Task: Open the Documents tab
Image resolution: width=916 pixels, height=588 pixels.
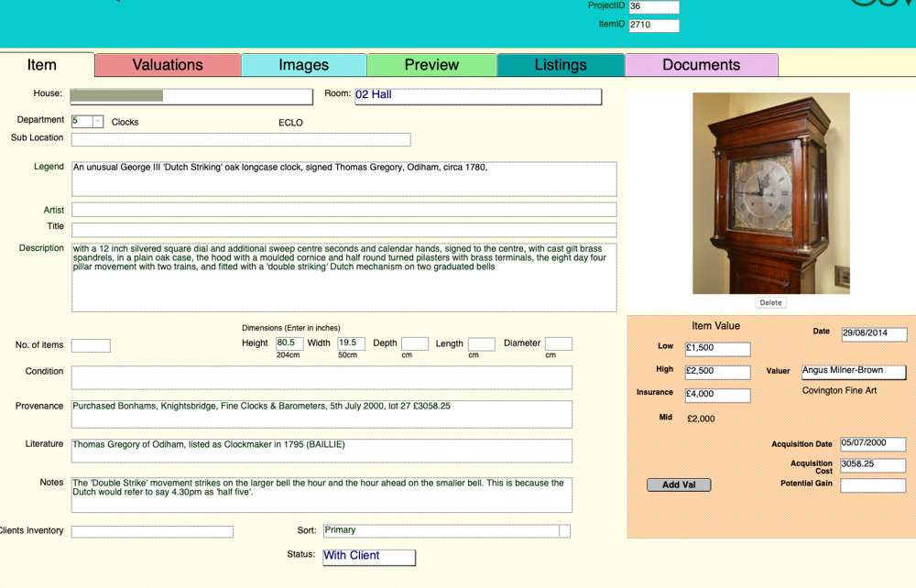Action: 701,65
